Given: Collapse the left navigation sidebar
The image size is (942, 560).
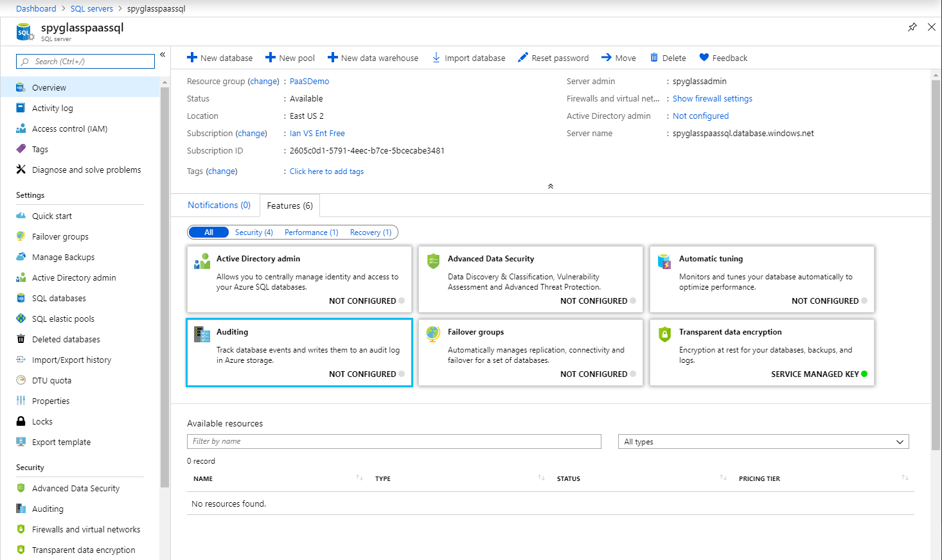Looking at the screenshot, I should (x=162, y=55).
